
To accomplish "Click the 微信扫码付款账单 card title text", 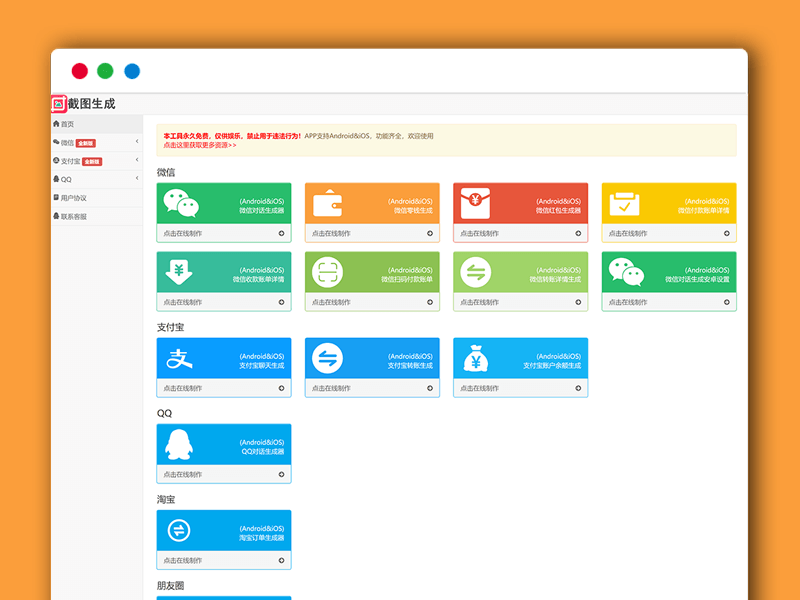I will pyautogui.click(x=407, y=280).
